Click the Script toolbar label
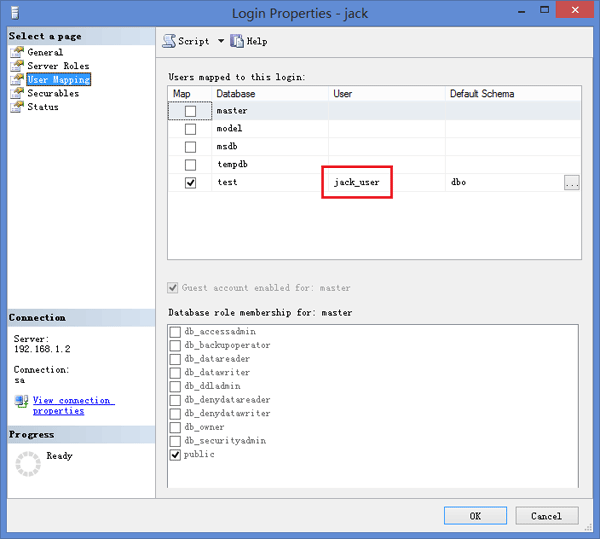The width and height of the screenshot is (600, 539). (x=194, y=41)
